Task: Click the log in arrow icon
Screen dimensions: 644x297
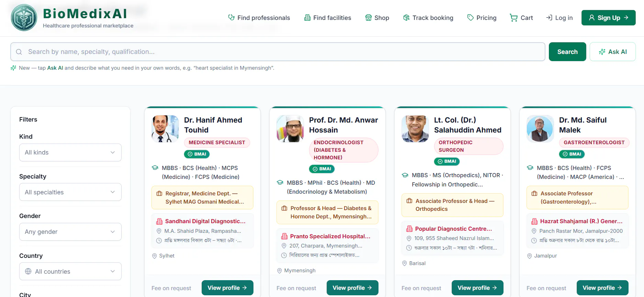Action: 549,18
